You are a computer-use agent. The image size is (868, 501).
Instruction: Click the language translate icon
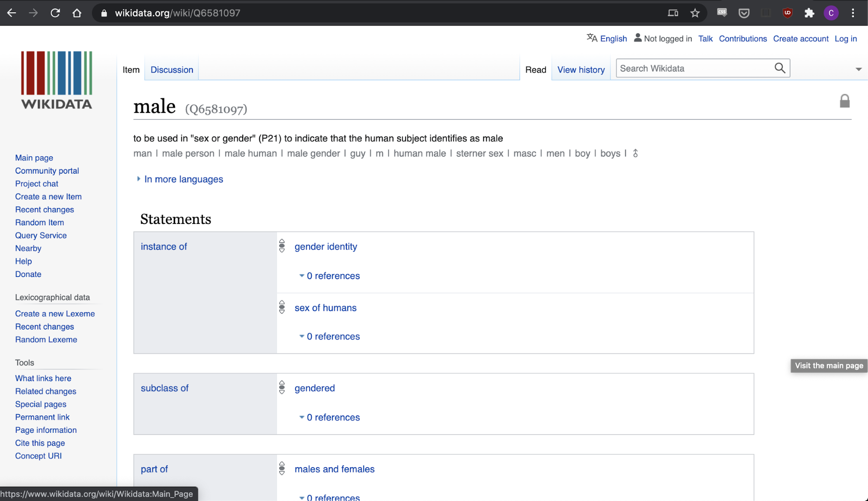click(591, 38)
